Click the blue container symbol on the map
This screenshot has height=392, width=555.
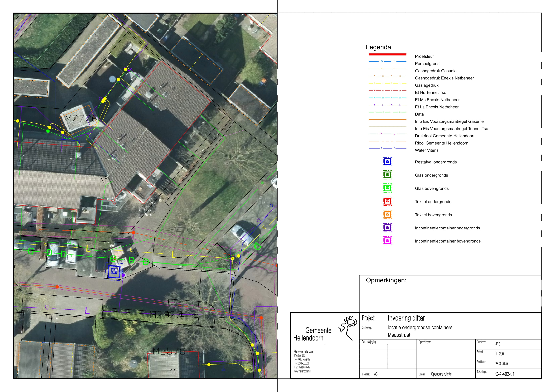pos(114,272)
